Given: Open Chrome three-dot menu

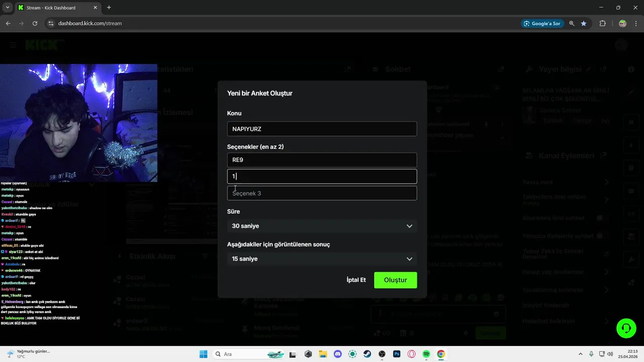Looking at the screenshot, I should 636,23.
